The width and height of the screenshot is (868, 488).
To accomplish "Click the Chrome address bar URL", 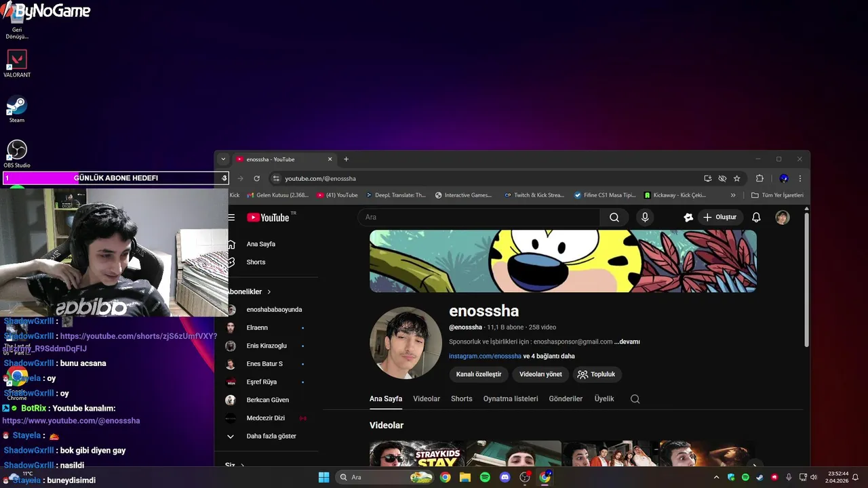I will 320,178.
